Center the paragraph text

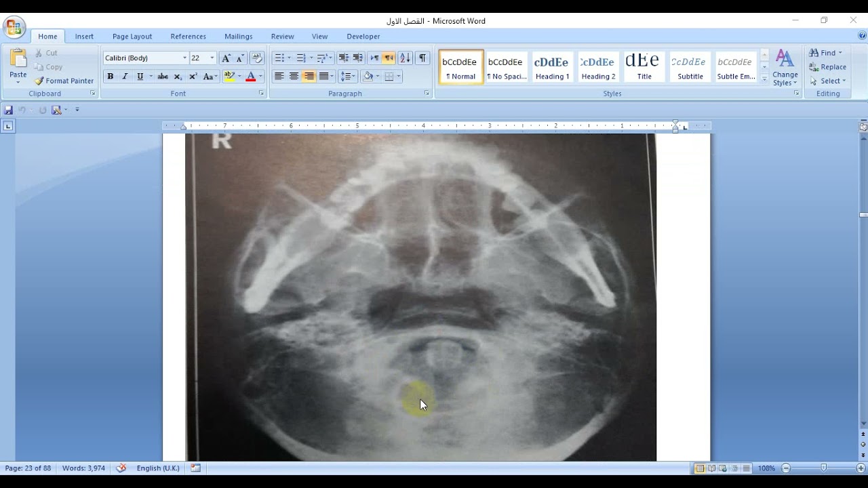[x=294, y=77]
